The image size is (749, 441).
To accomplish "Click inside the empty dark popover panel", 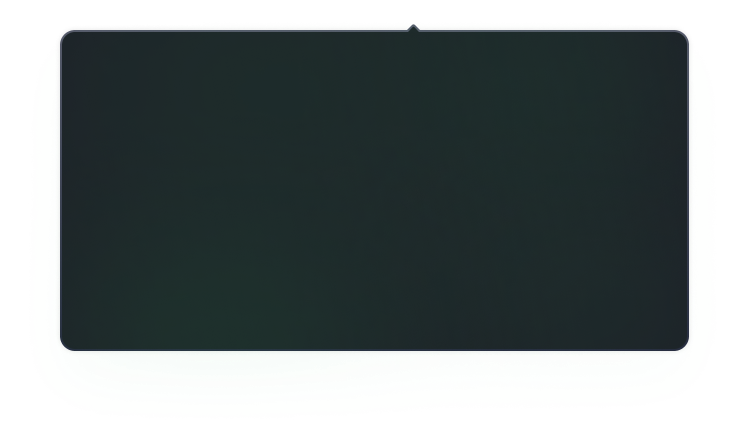I will pyautogui.click(x=374, y=190).
